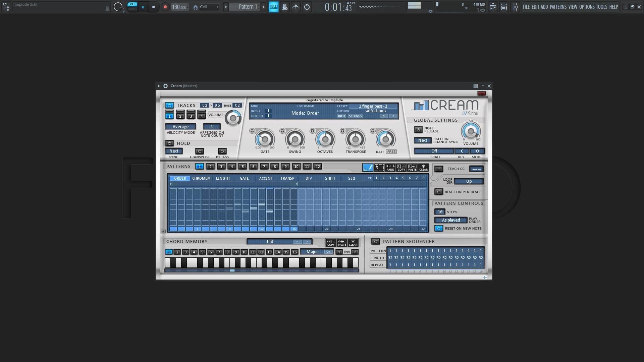The height and width of the screenshot is (362, 644).
Task: Open Cream plugin options gear icon
Action: [165, 86]
